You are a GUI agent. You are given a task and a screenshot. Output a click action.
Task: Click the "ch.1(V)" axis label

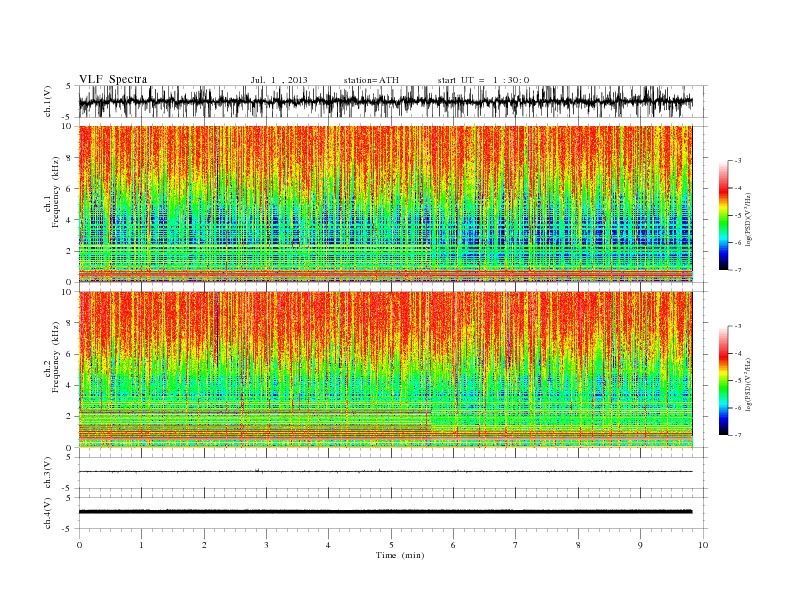tap(48, 102)
